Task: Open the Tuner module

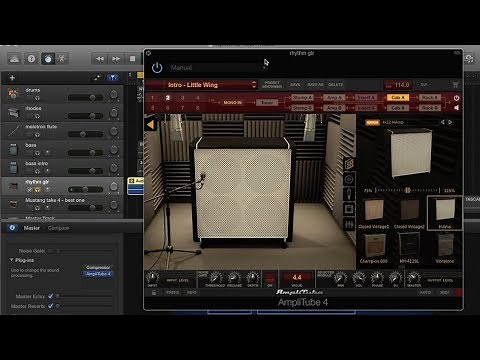Action: [267, 103]
